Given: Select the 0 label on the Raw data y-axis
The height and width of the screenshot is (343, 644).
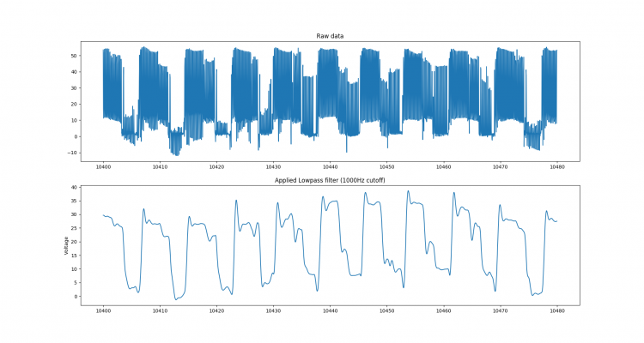Looking at the screenshot, I should (76, 136).
